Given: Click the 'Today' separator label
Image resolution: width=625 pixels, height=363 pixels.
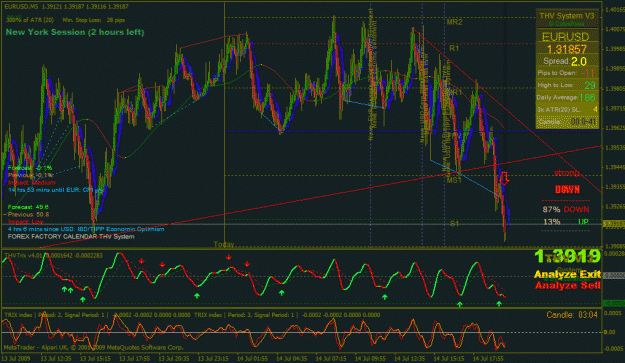Looking at the screenshot, I should tap(224, 244).
